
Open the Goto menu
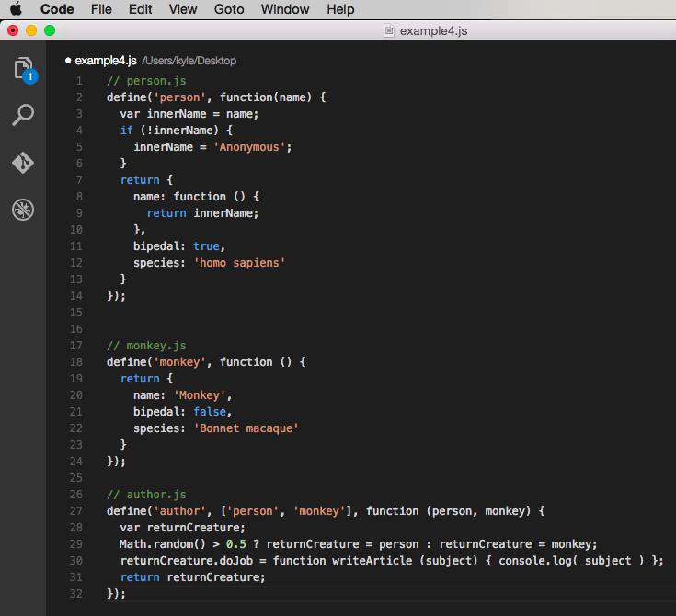229,9
